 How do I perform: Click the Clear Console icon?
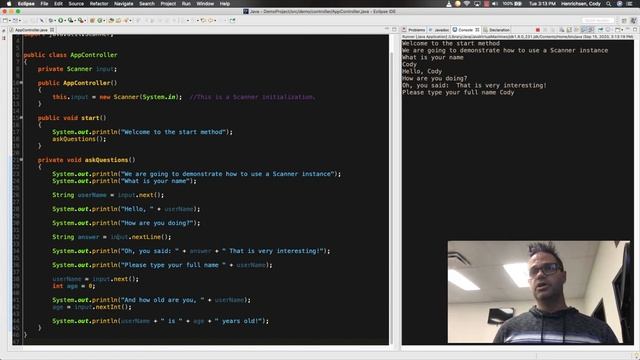pos(562,29)
